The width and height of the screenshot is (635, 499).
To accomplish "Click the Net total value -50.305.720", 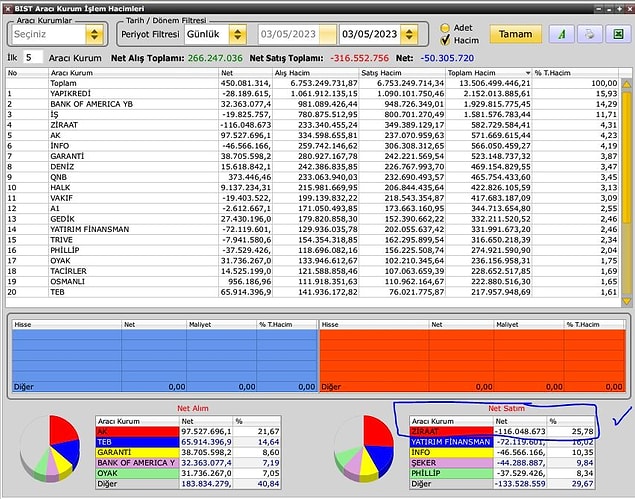I will coord(447,58).
